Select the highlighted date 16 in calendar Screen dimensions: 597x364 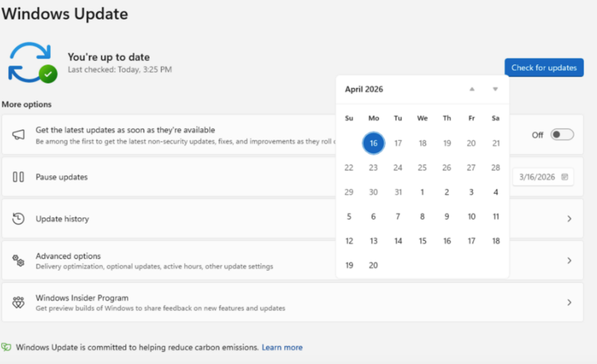374,143
